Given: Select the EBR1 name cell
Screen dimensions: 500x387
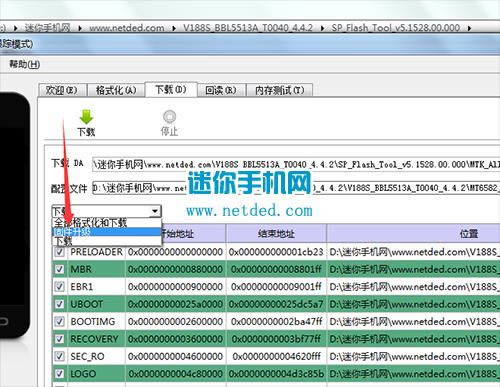Looking at the screenshot, I should click(96, 287).
